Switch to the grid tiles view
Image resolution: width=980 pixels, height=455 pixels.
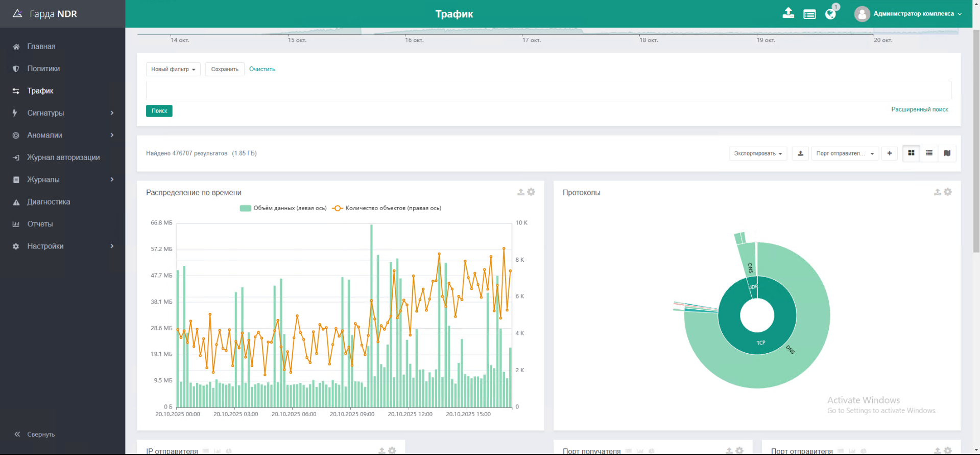coord(911,153)
